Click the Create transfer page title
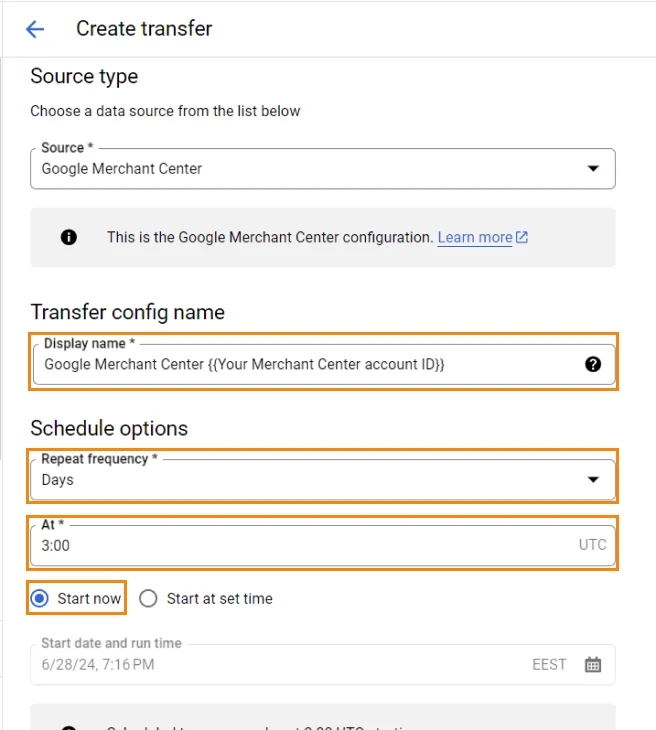656x730 pixels. pos(144,29)
